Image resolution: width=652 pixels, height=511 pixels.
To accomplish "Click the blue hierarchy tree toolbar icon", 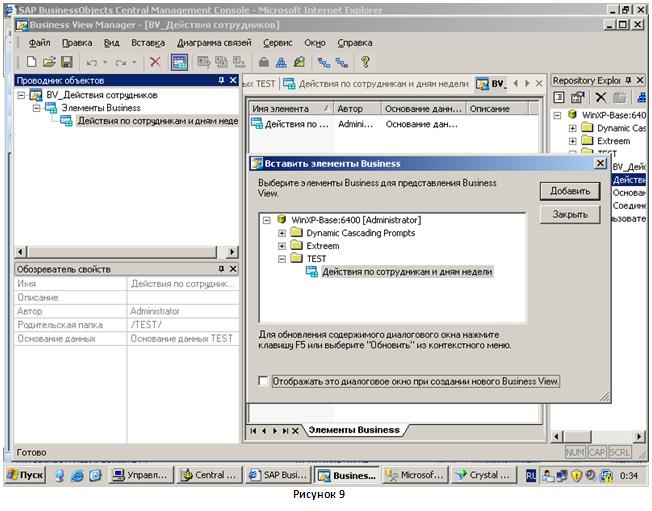I will (282, 63).
